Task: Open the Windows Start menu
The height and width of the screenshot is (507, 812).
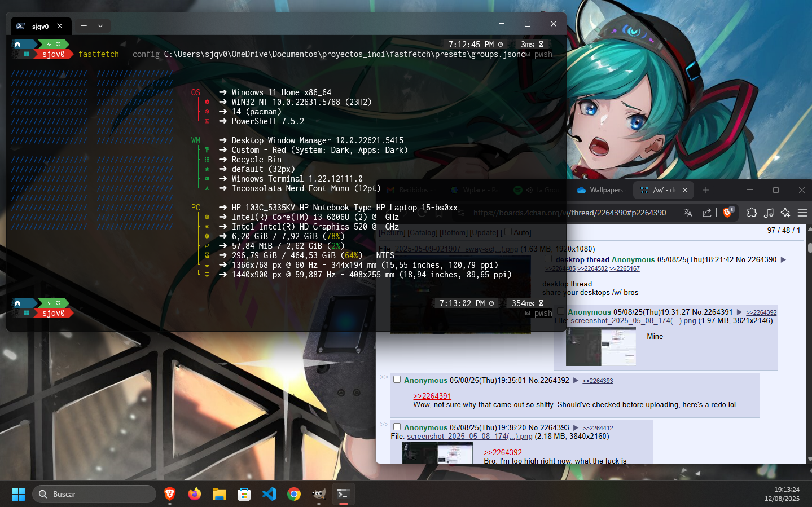Action: click(18, 494)
